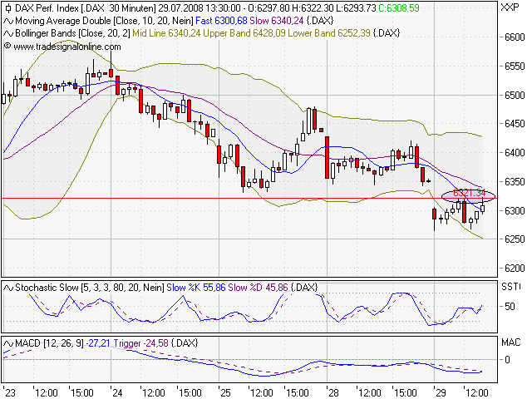Click the 50 level on stochastic axis
Screen dimensions: 532x399
pos(510,307)
